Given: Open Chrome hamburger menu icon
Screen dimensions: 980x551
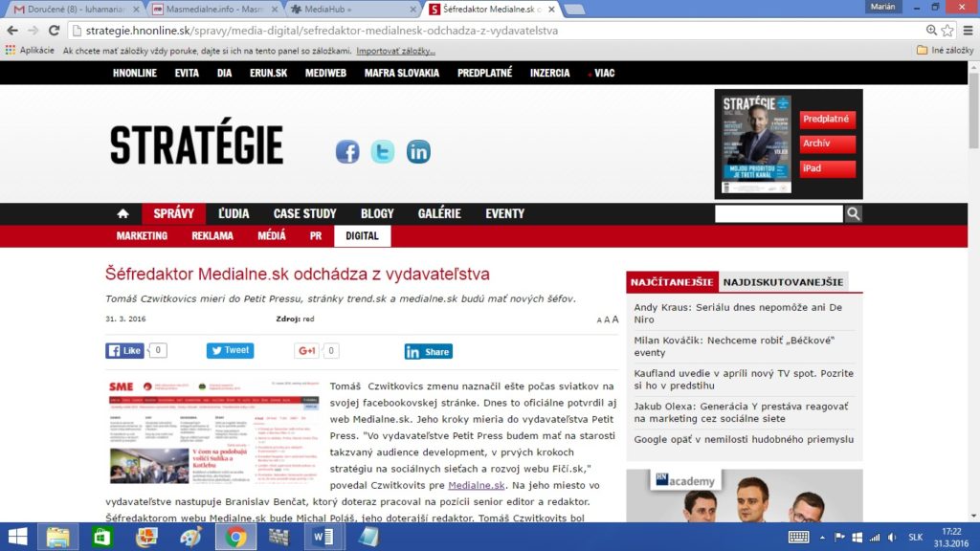Looking at the screenshot, I should (x=967, y=31).
